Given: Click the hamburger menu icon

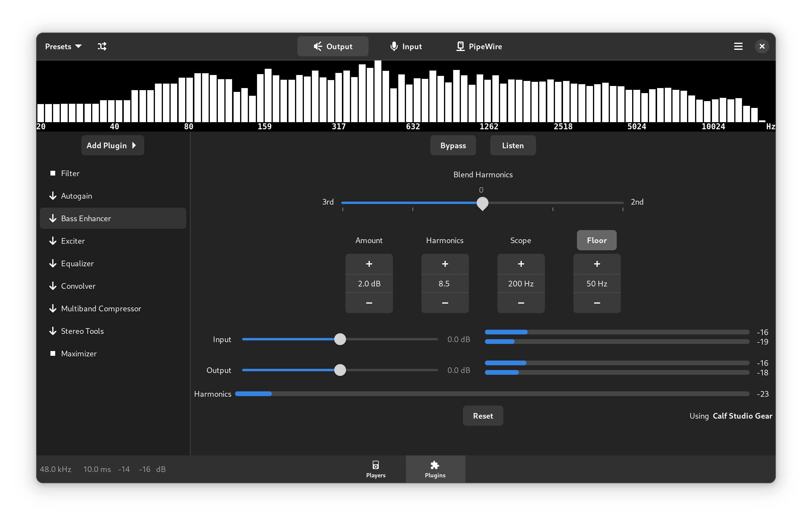Looking at the screenshot, I should click(738, 46).
